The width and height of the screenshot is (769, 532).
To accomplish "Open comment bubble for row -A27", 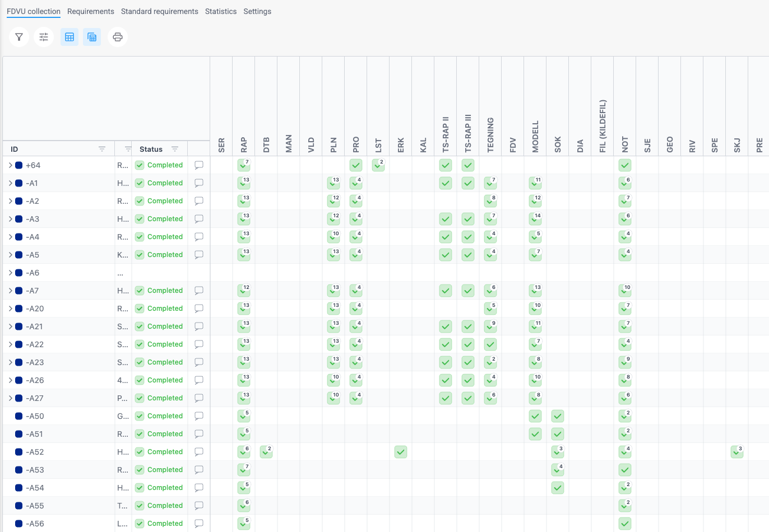I will coord(199,398).
